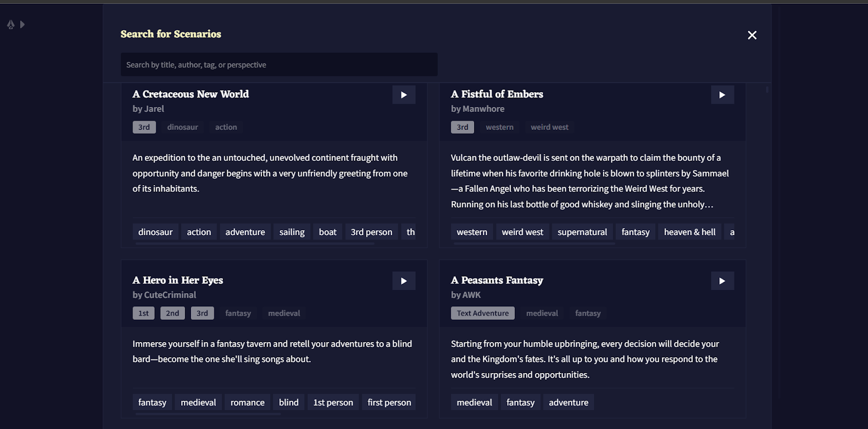Focus the scenario search input field
This screenshot has width=868, height=429.
coord(279,65)
